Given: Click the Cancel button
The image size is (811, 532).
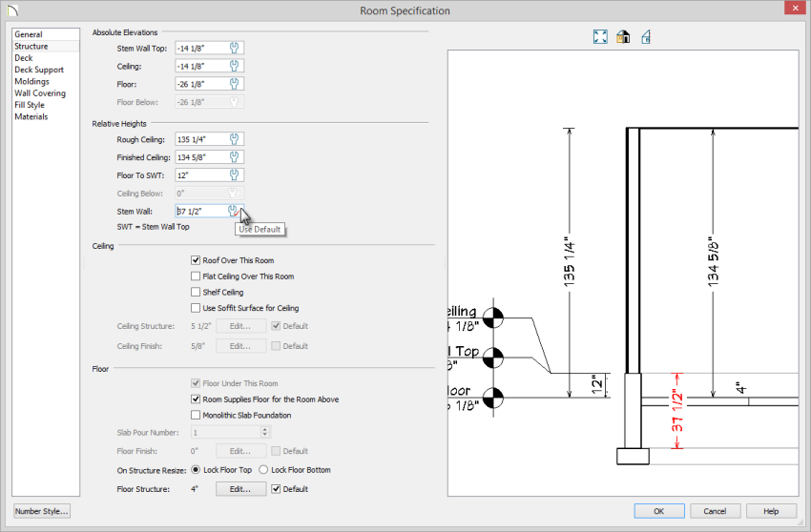Looking at the screenshot, I should (715, 511).
